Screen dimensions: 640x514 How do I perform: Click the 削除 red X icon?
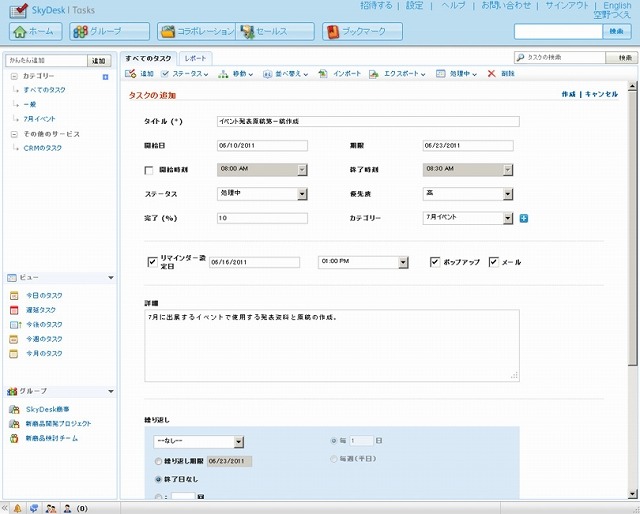pyautogui.click(x=491, y=73)
